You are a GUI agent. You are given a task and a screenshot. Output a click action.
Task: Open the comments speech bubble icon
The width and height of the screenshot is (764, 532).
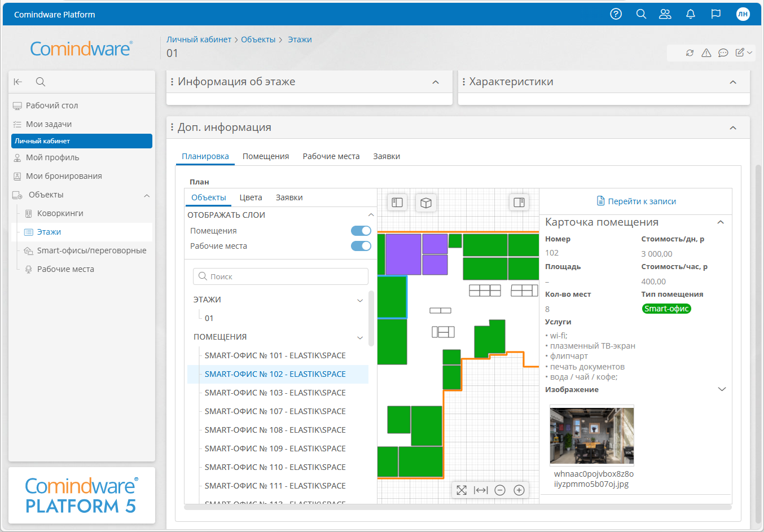[x=723, y=52]
